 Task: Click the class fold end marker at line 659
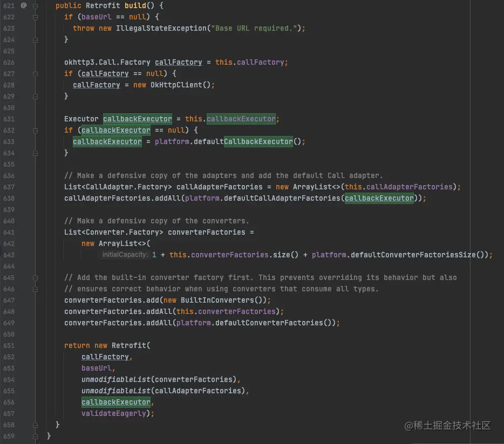coord(36,436)
